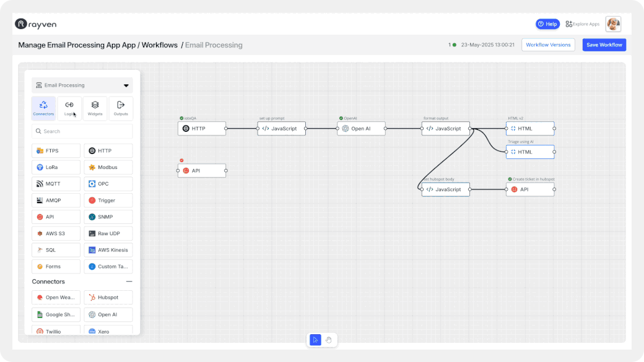Switch to the Outputs tab
The height and width of the screenshot is (362, 644).
click(x=121, y=108)
